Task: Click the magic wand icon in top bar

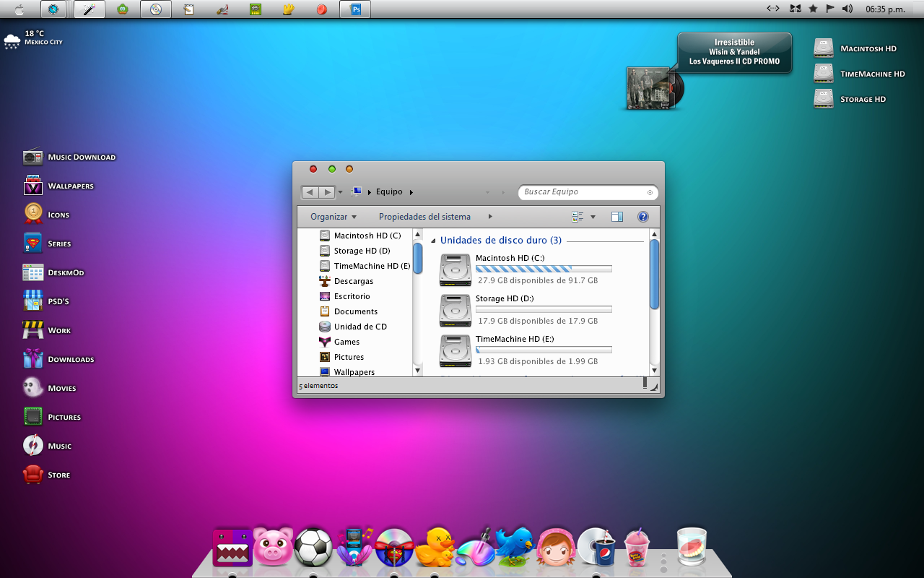Action: pos(89,9)
